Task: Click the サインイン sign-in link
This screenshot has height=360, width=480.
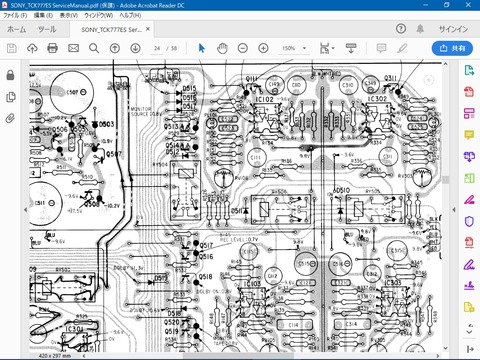Action: click(453, 29)
